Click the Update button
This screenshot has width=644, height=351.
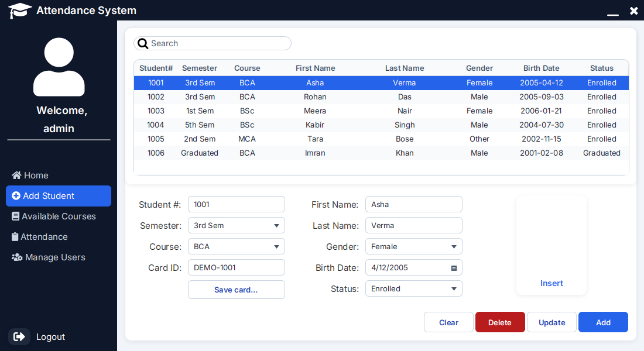(551, 322)
